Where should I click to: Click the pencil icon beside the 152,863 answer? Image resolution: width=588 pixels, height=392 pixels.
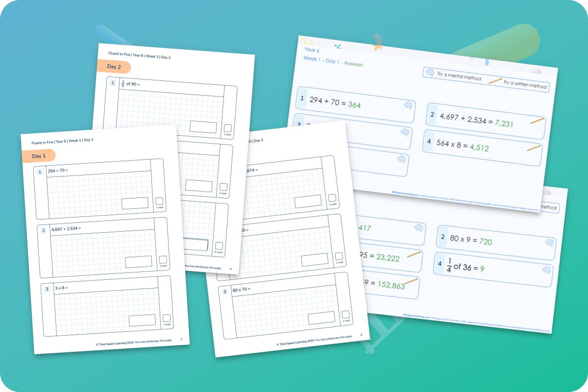411,282
